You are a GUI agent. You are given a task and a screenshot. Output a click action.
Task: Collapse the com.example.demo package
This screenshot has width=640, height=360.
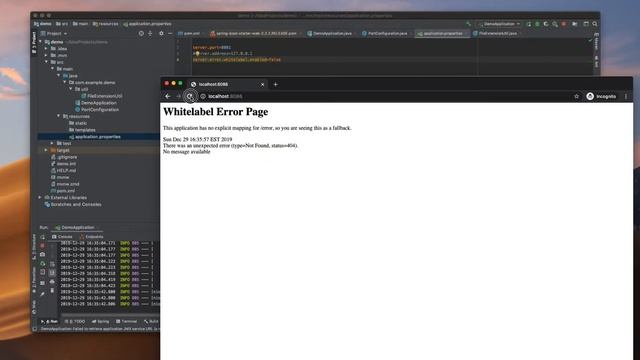[64, 82]
